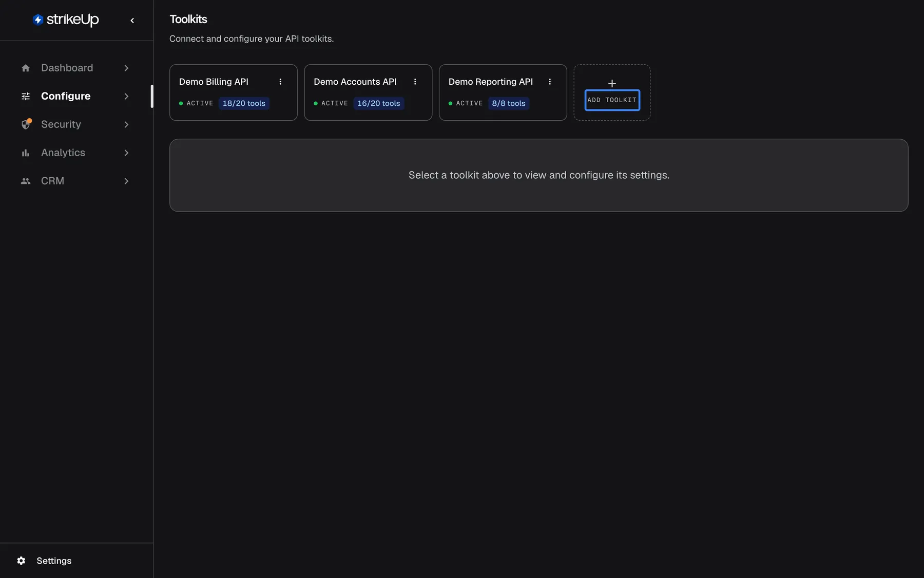Expand the Security menu chevron

(126, 124)
